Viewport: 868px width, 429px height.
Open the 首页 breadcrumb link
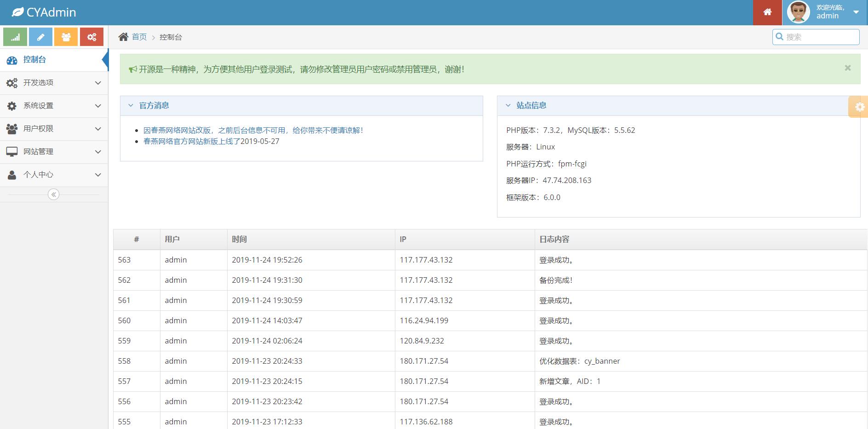point(139,37)
